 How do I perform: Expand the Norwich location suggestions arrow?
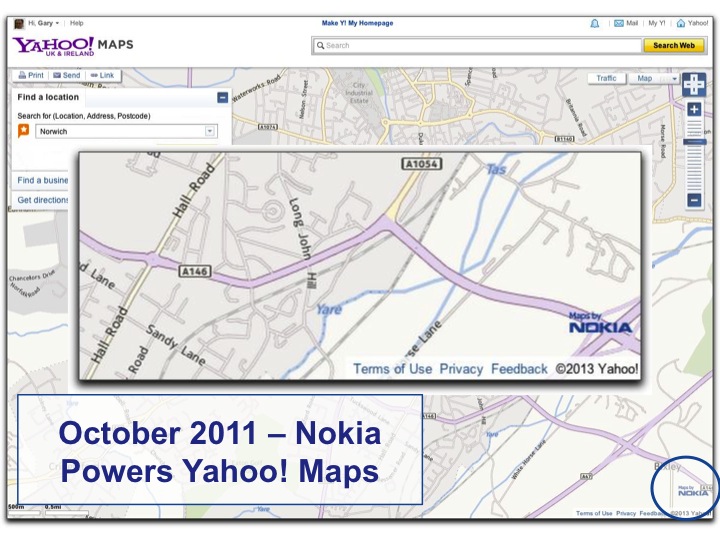pos(210,131)
